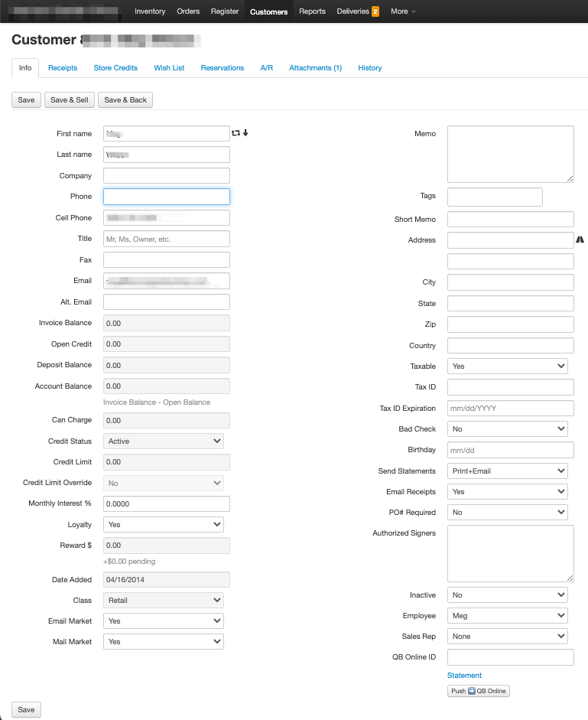
Task: Open the More menu in the top bar
Action: click(403, 11)
